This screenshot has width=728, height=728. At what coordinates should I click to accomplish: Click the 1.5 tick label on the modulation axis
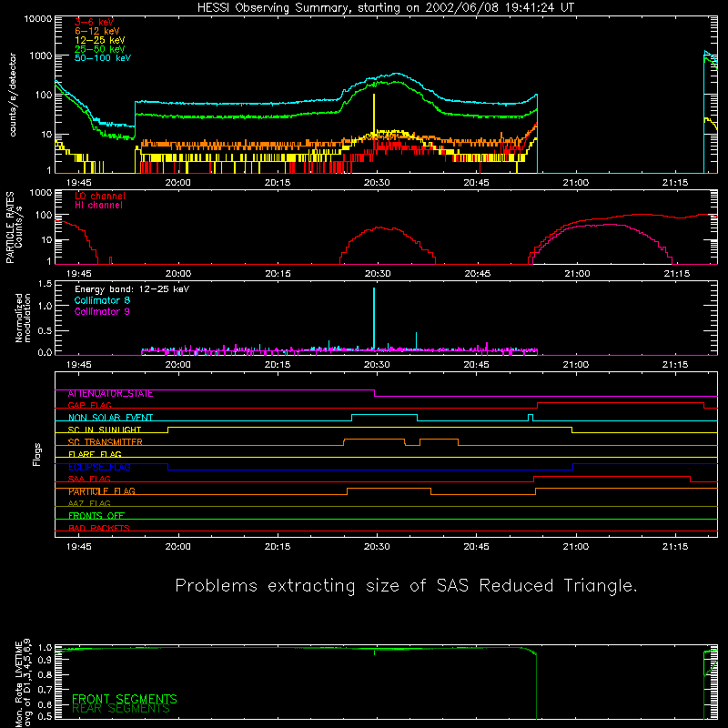[x=45, y=283]
